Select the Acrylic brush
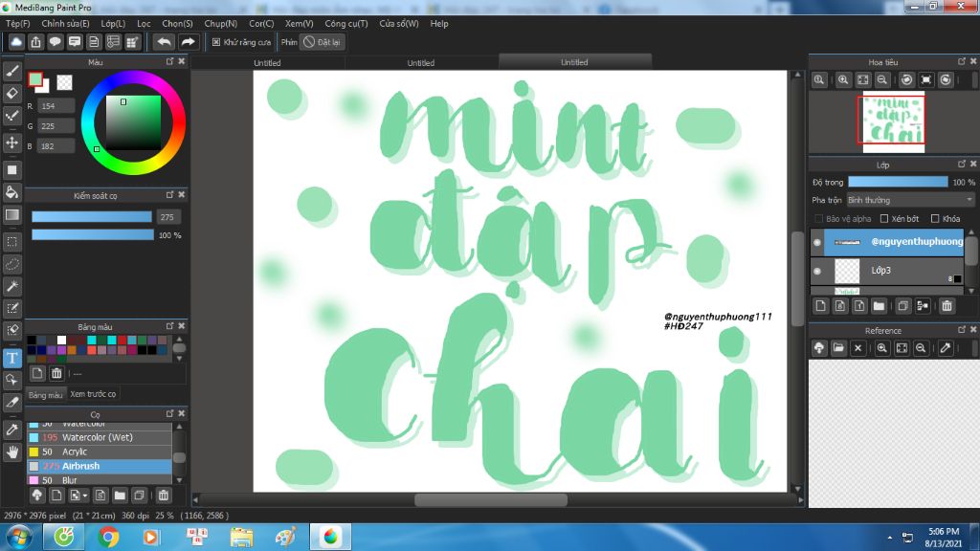The width and height of the screenshot is (980, 551). coord(100,452)
